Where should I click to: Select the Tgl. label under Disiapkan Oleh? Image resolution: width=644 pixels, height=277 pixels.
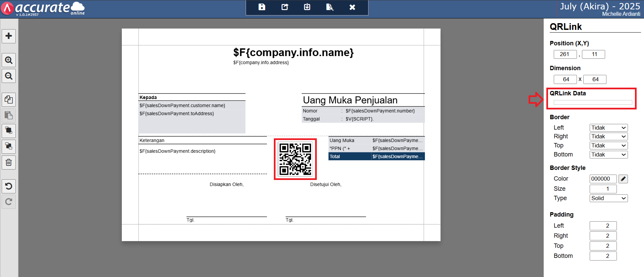click(190, 220)
